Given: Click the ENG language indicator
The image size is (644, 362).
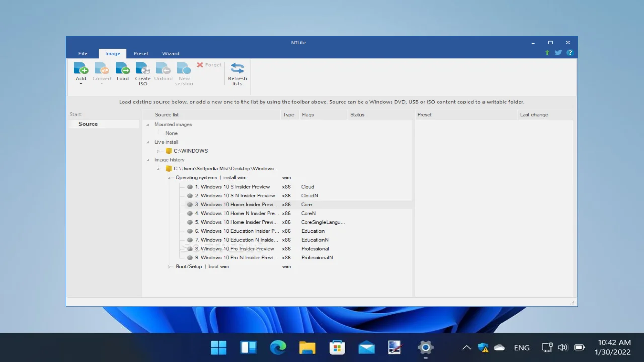Looking at the screenshot, I should (x=522, y=347).
